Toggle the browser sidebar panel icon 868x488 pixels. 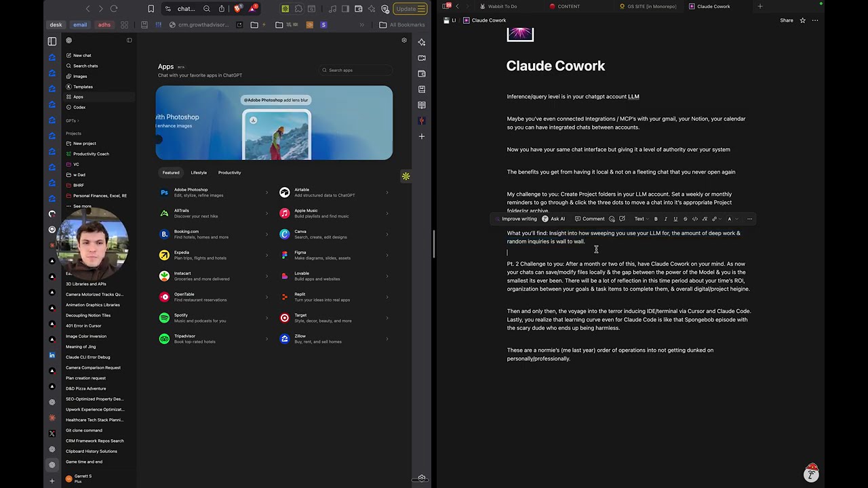pos(345,9)
